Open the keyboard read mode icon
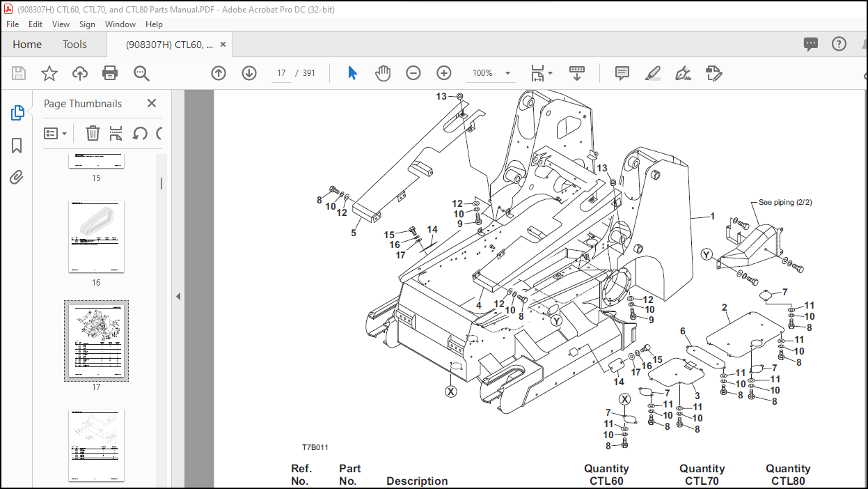This screenshot has height=489, width=868. pyautogui.click(x=577, y=72)
